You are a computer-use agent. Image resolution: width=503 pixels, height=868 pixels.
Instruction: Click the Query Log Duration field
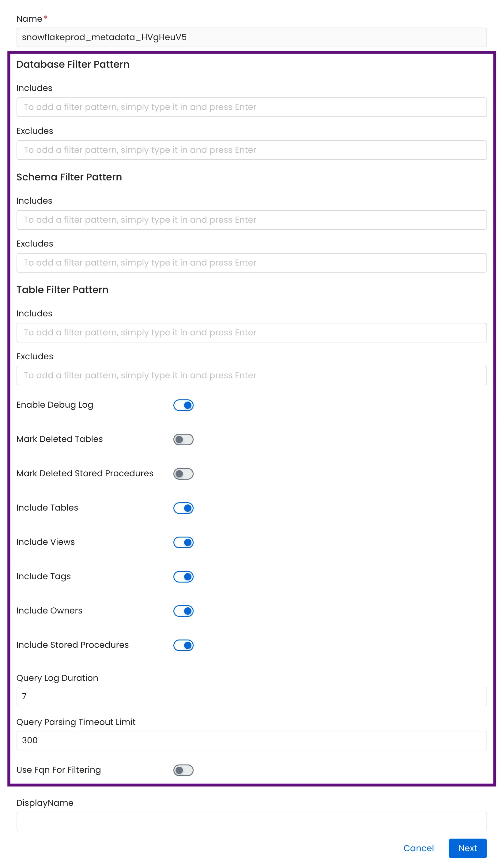[x=251, y=696]
